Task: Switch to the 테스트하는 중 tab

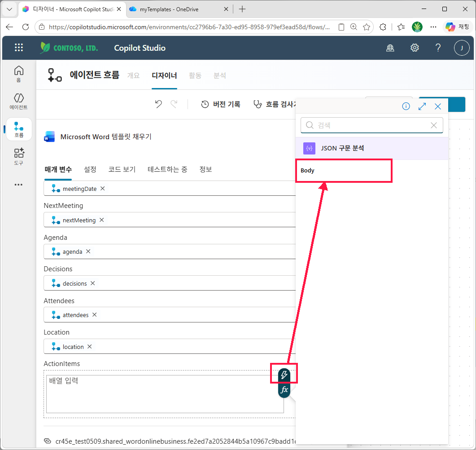Action: click(167, 170)
